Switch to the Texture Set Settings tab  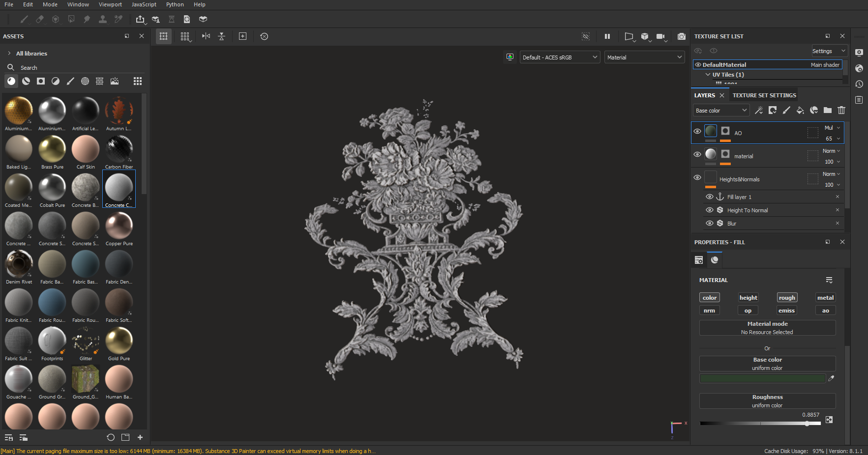point(764,95)
